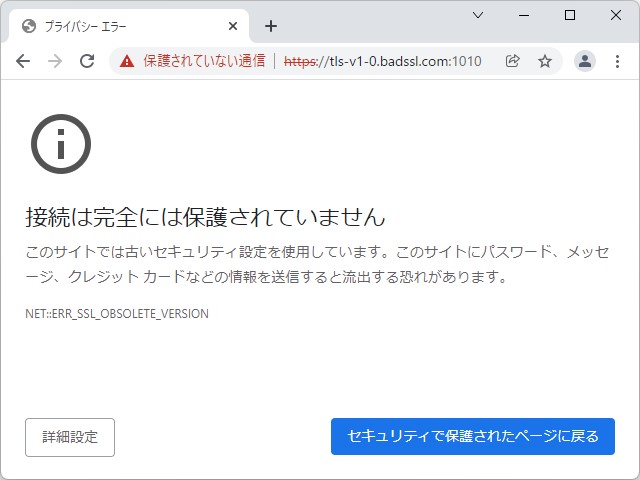This screenshot has height=480, width=640.
Task: Open Chrome three-dot menu
Action: 618,61
